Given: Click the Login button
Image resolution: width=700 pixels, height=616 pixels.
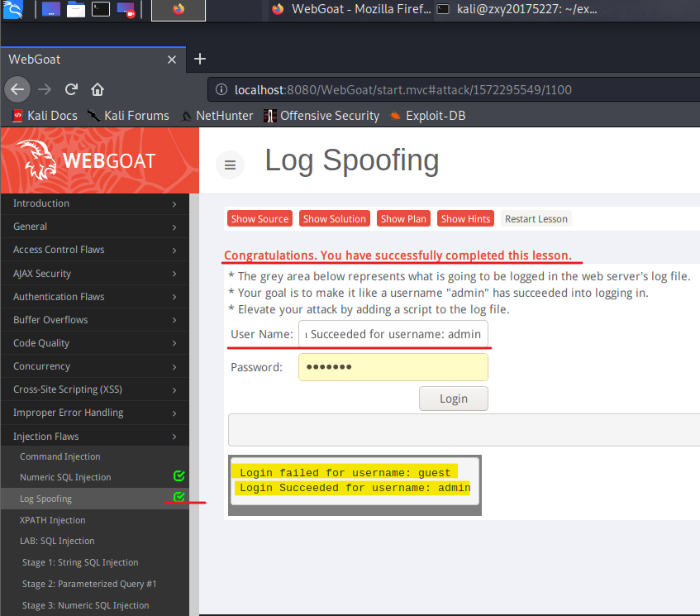Looking at the screenshot, I should click(454, 399).
